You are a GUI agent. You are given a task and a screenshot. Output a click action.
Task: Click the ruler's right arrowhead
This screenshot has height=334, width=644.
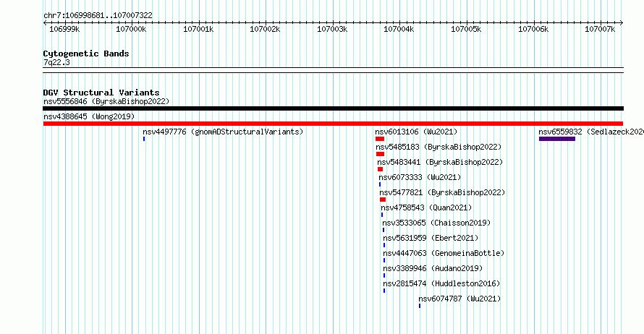tap(622, 23)
